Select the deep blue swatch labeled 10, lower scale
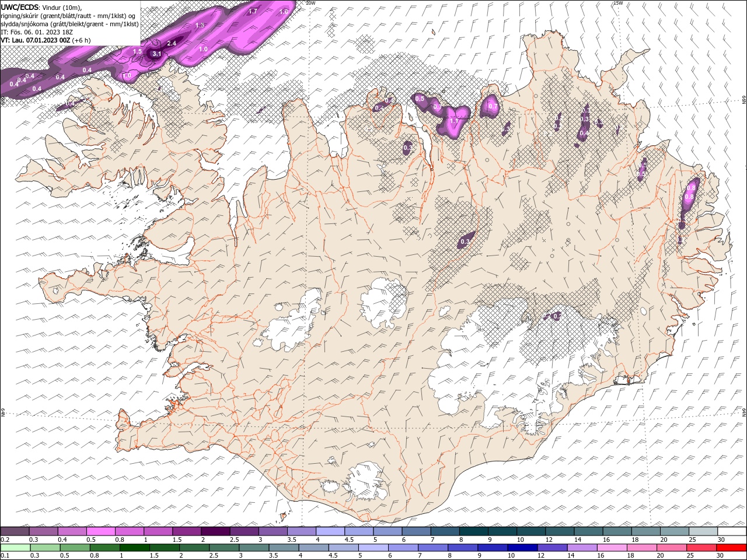 [522, 548]
